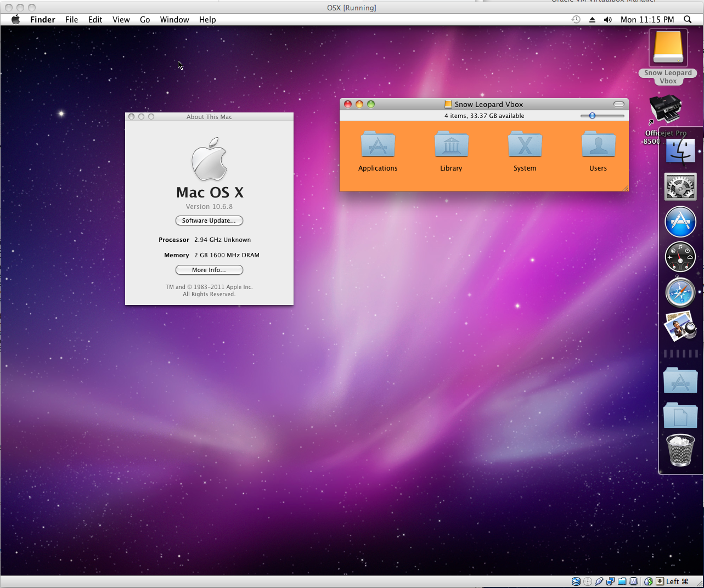Adjust the icon size slider in Finder window
704x588 pixels.
[593, 116]
